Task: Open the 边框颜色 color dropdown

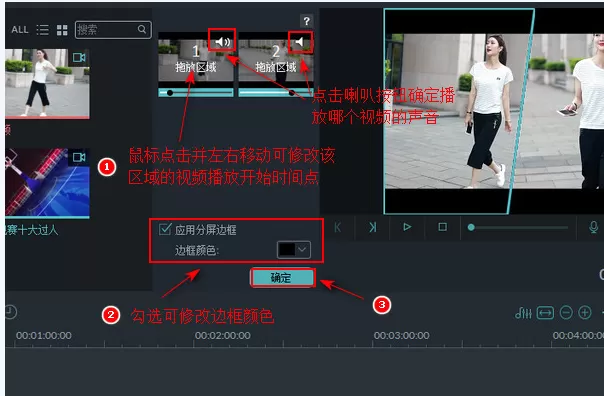Action: (294, 250)
